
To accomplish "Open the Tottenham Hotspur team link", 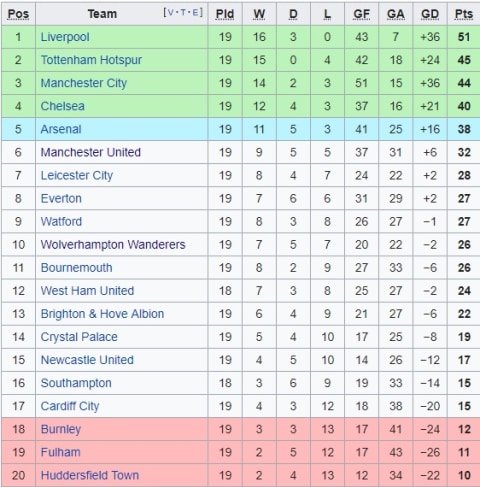I will pyautogui.click(x=91, y=60).
